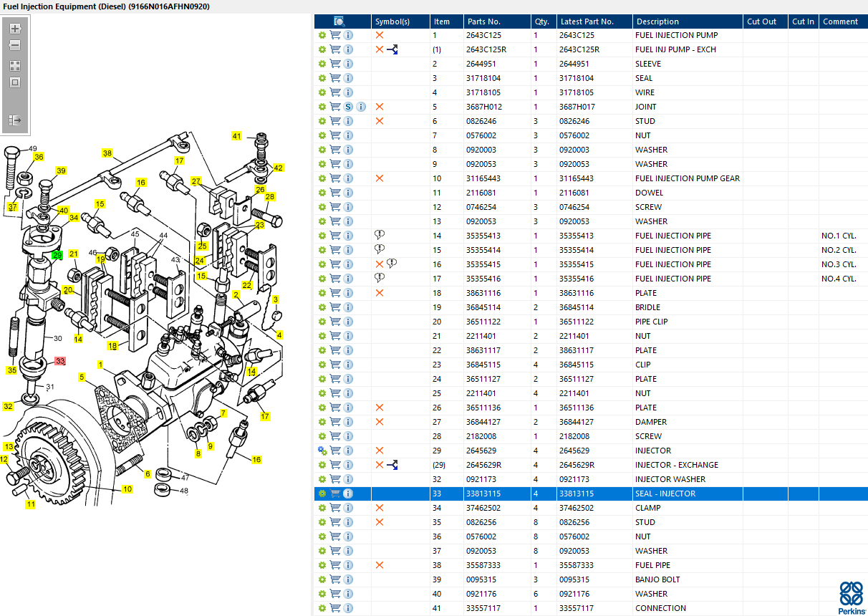Sort by the Description column header
This screenshot has height=616, width=868.
point(687,21)
